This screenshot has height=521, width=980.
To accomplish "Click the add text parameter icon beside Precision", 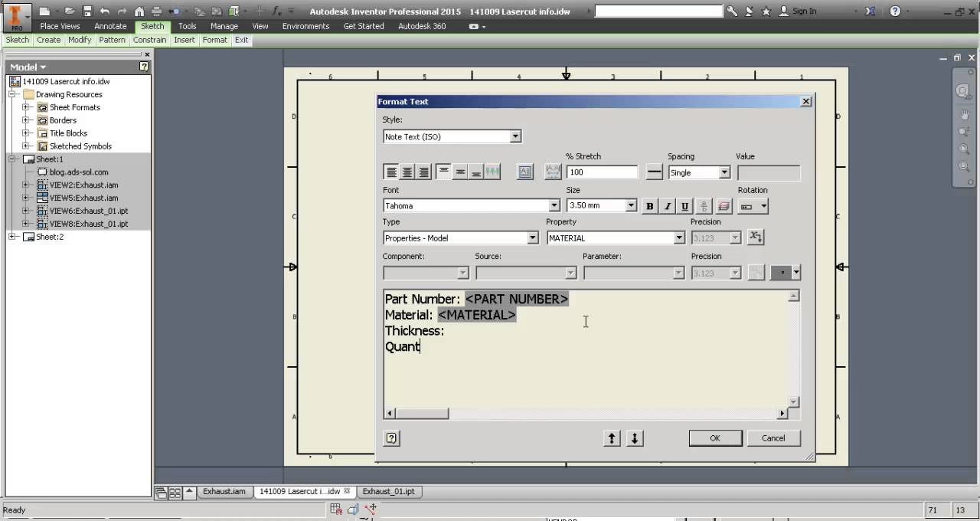I will pos(756,238).
